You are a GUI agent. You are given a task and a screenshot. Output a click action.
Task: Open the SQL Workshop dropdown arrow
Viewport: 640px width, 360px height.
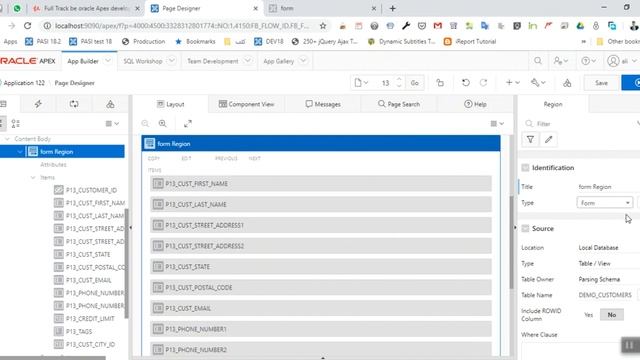pyautogui.click(x=172, y=61)
